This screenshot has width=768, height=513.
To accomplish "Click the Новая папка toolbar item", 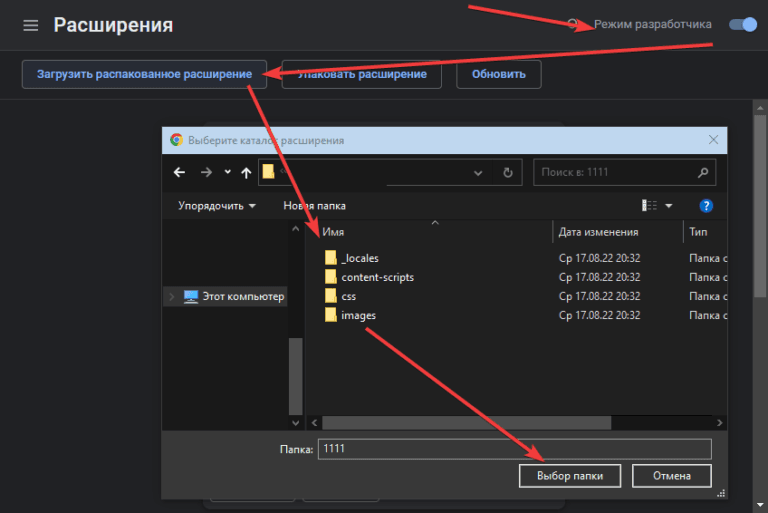I will point(314,205).
